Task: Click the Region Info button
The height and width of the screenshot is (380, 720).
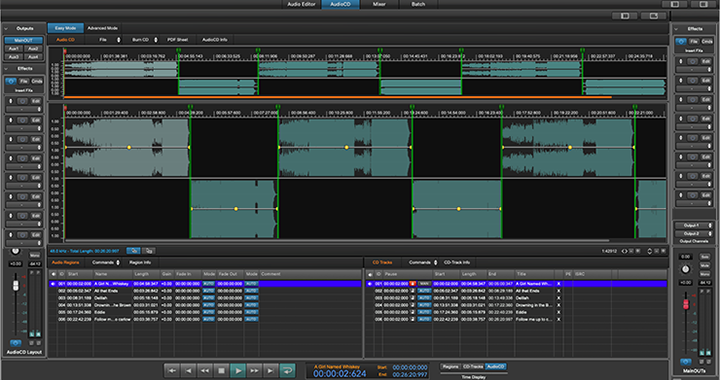Action: pyautogui.click(x=140, y=263)
